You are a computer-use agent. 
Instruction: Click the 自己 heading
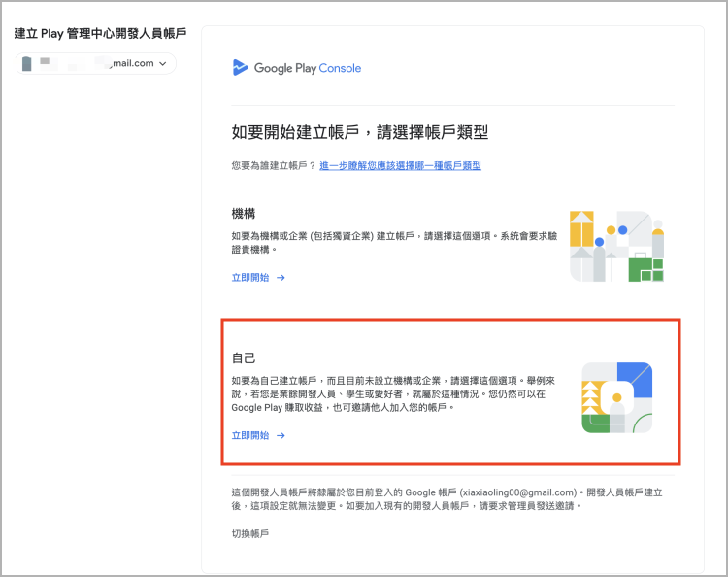point(244,357)
